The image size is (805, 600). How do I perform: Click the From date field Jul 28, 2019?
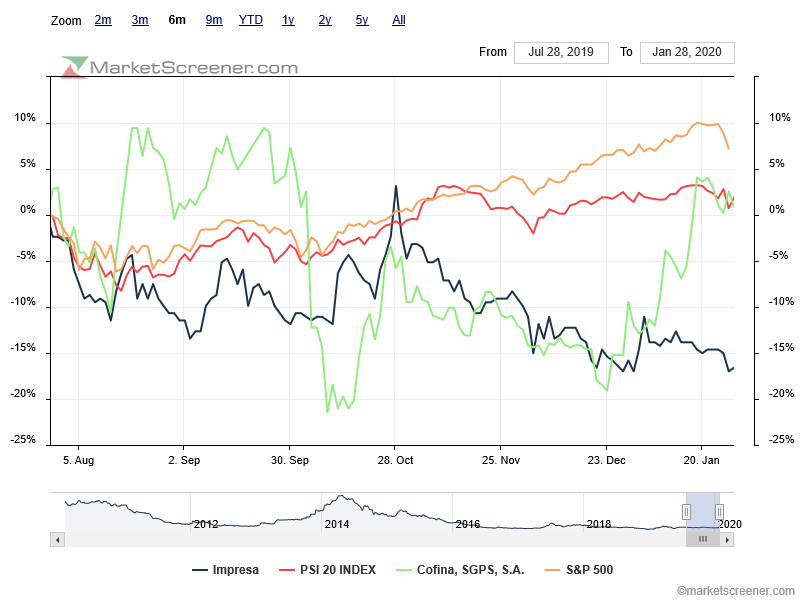click(x=561, y=52)
